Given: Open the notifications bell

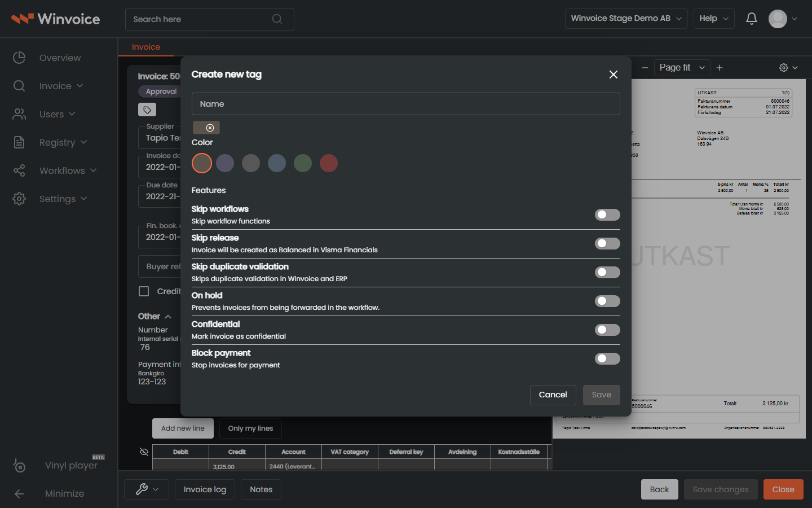Looking at the screenshot, I should [x=751, y=19].
